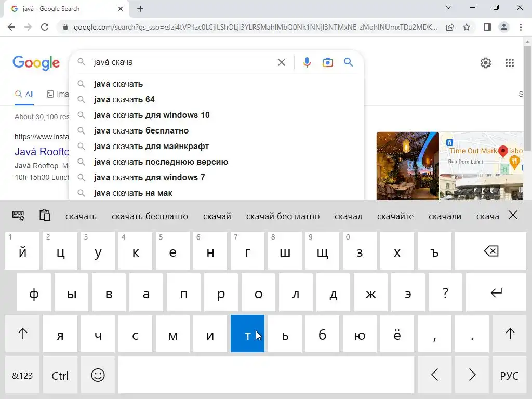Choose keyboard prediction 'скачали'
This screenshot has height=399, width=532.
tap(445, 216)
